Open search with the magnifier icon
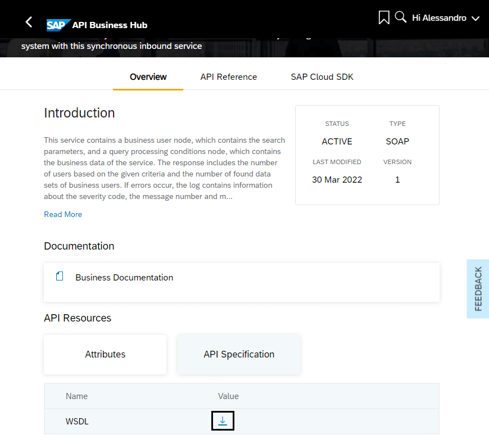 (x=400, y=17)
